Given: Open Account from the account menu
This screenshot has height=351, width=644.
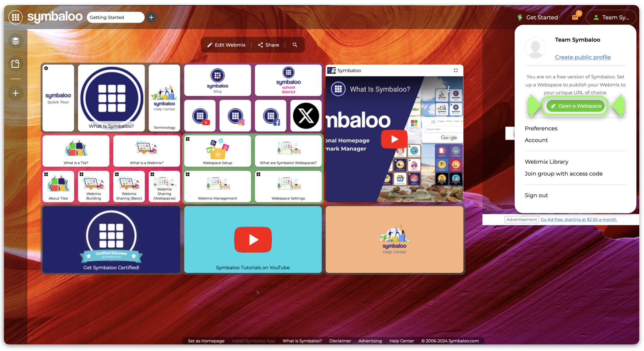Looking at the screenshot, I should (536, 140).
